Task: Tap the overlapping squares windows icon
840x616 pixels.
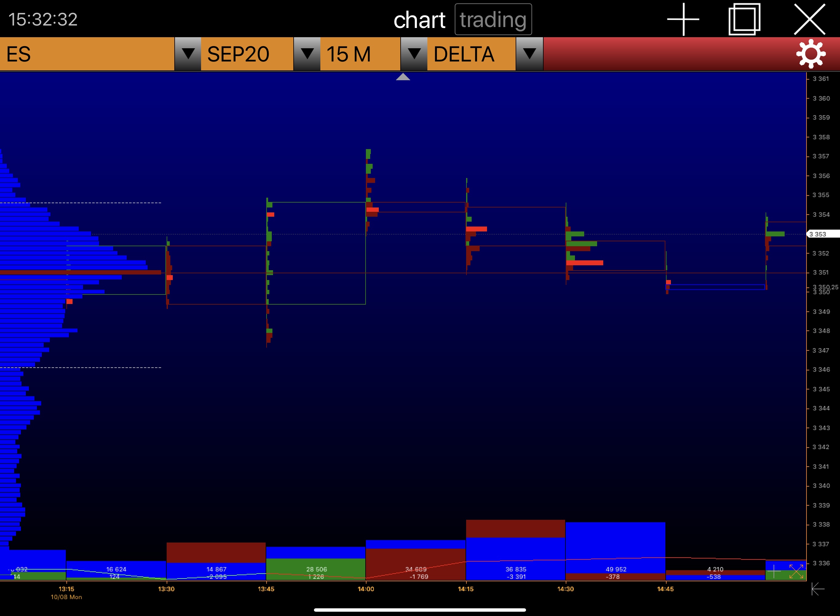Action: pos(744,19)
